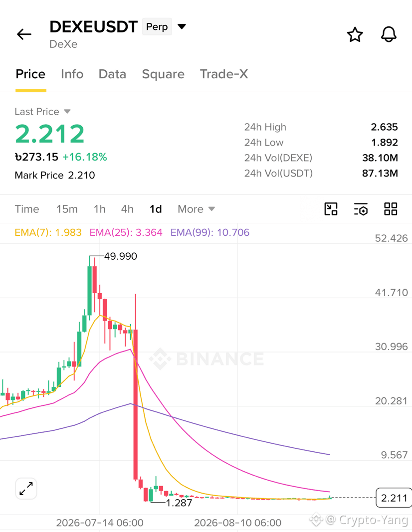Tap the DeXe token name subtitle
Image resolution: width=412 pixels, height=532 pixels.
pyautogui.click(x=63, y=44)
